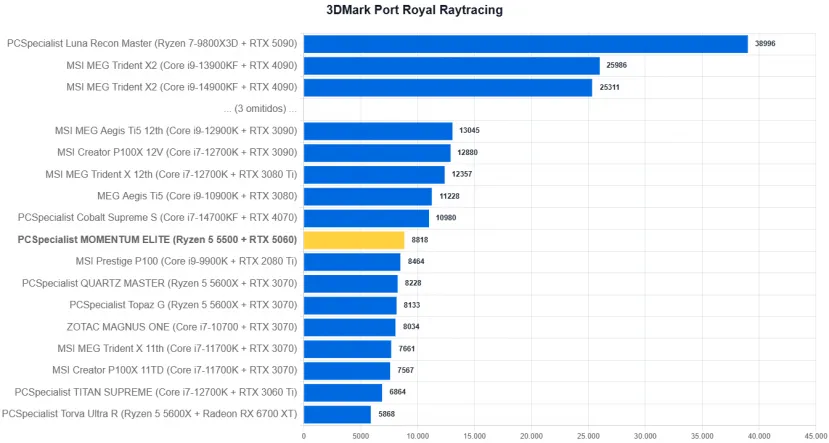This screenshot has height=443, width=829.
Task: Click the 38996 score value
Action: [764, 44]
